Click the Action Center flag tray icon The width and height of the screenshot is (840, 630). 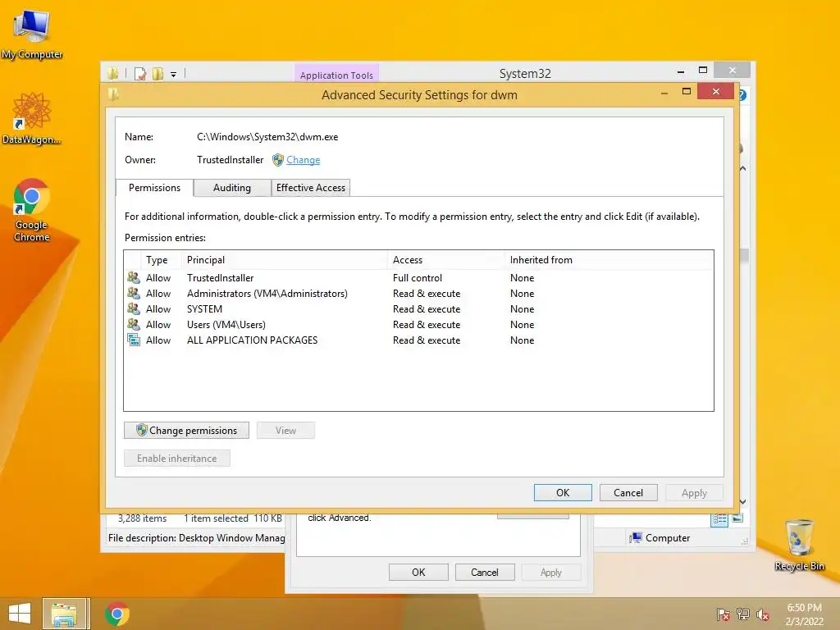(x=723, y=614)
